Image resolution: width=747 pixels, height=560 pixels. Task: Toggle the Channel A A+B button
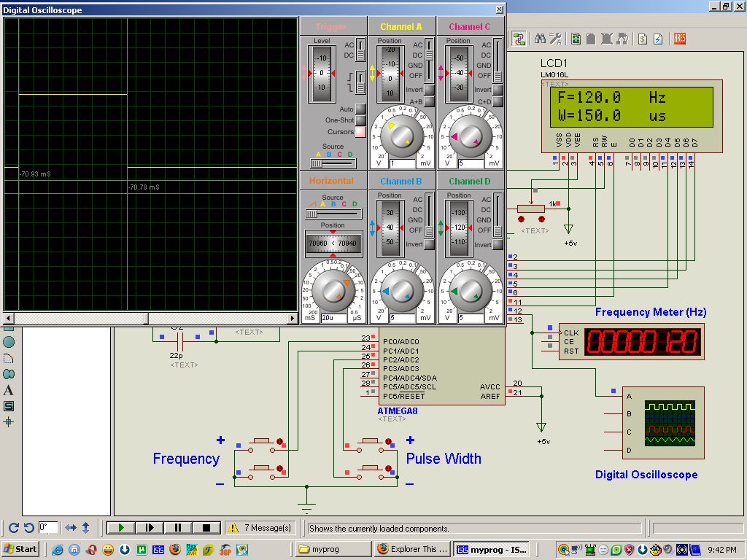(430, 102)
